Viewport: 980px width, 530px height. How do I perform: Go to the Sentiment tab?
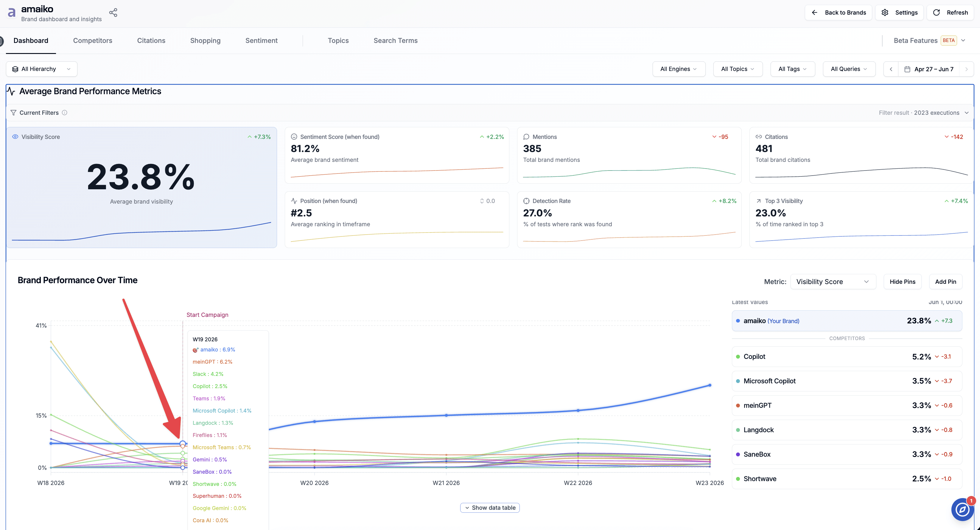pyautogui.click(x=261, y=40)
